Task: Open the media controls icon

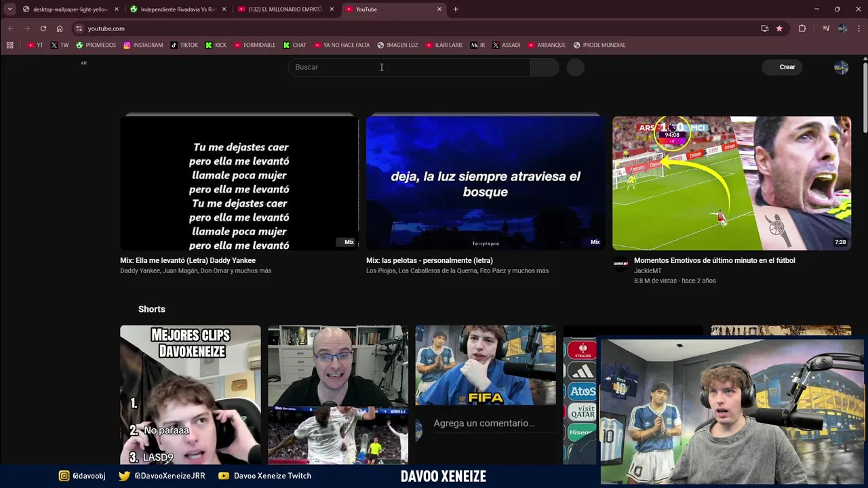Action: 826,28
